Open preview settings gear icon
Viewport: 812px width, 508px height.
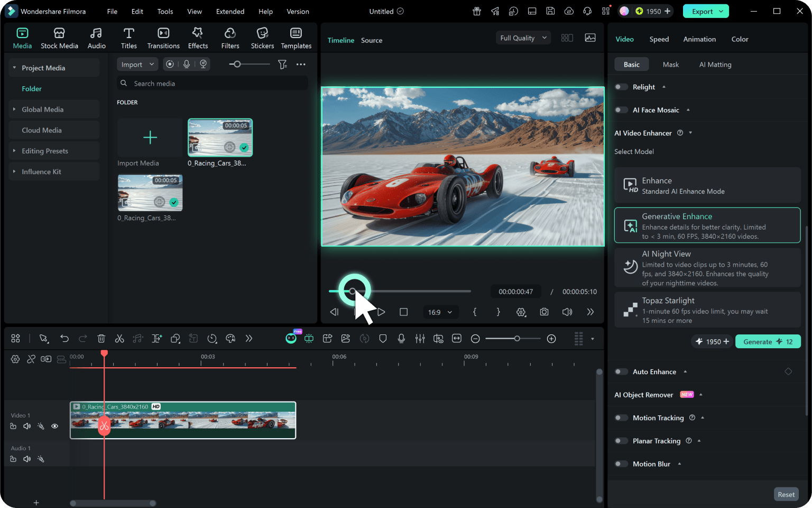click(x=521, y=312)
